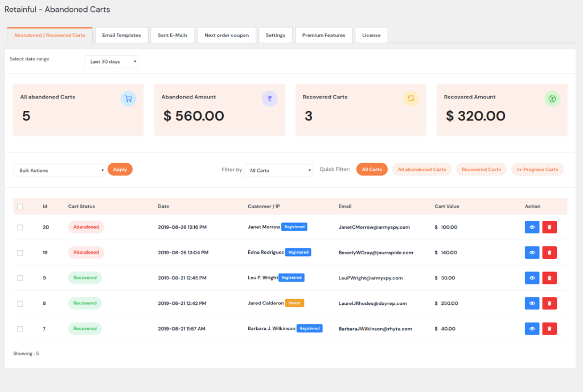This screenshot has width=583, height=392.
Task: View cart details for Jared Calderon
Action: 532,303
